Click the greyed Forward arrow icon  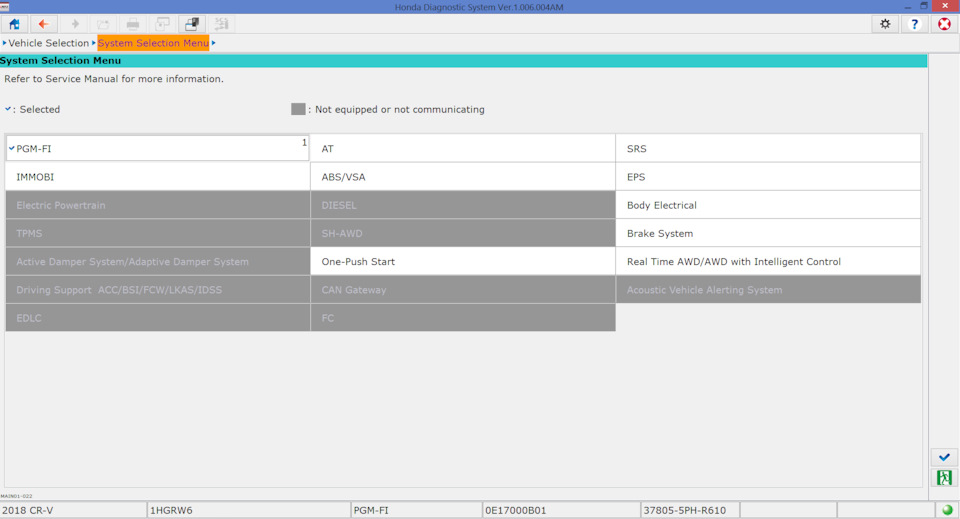[74, 24]
